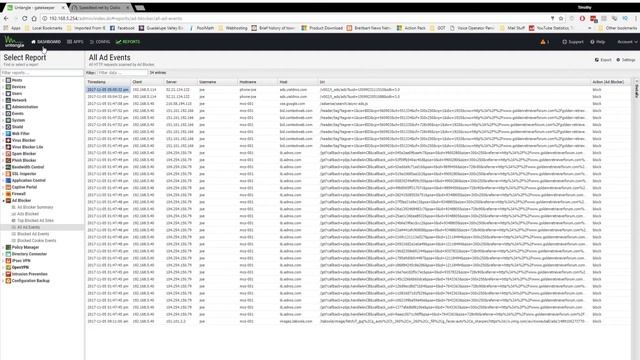Screen dimensions: 640x360
Task: Click the Untangle logo in the header
Action: 14,42
